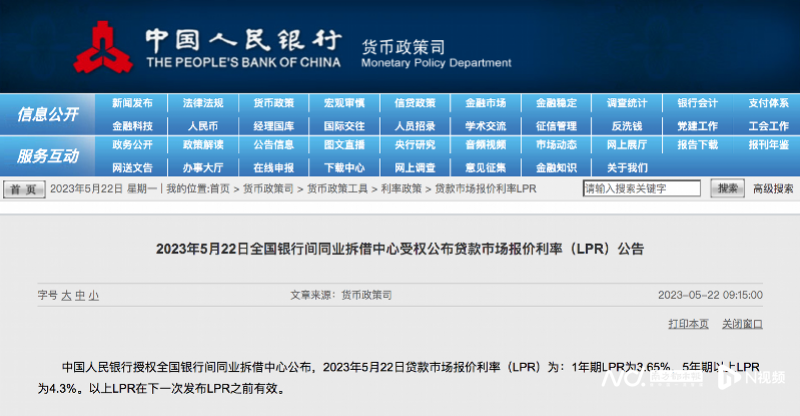The image size is (800, 416).
Task: Open the 新闻发布 menu item
Action: click(x=132, y=103)
